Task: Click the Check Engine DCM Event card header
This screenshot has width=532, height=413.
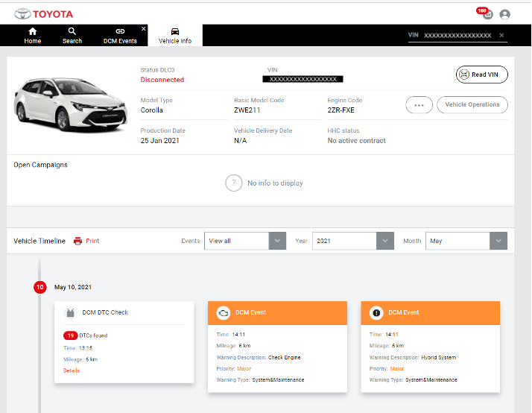Action: click(277, 313)
